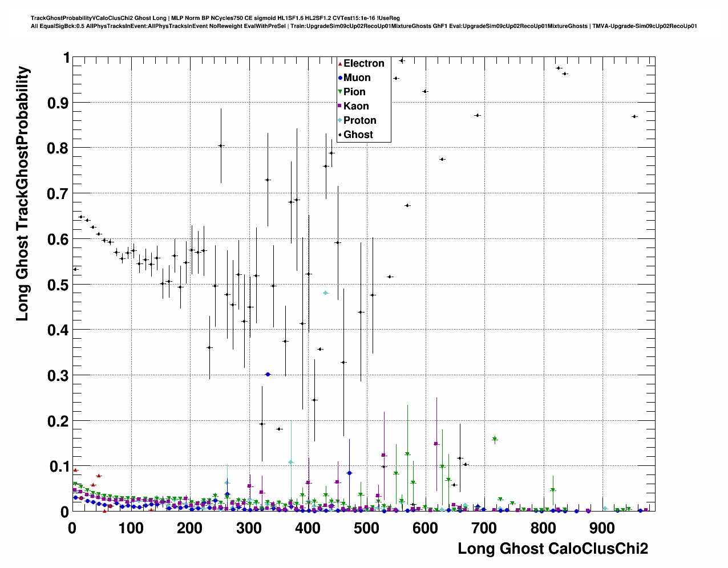Click the y-axis tick label '0.4'
This screenshot has width=728, height=568.
(x=58, y=330)
